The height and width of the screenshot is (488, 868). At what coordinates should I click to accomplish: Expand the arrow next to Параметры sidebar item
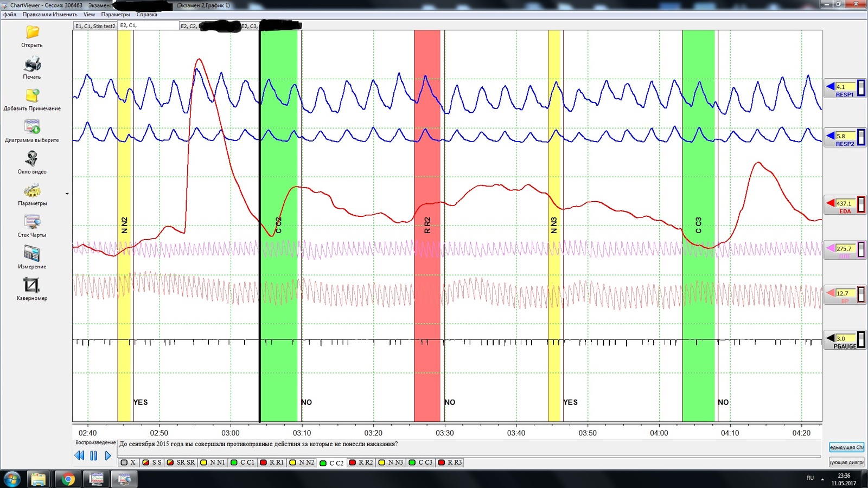67,194
